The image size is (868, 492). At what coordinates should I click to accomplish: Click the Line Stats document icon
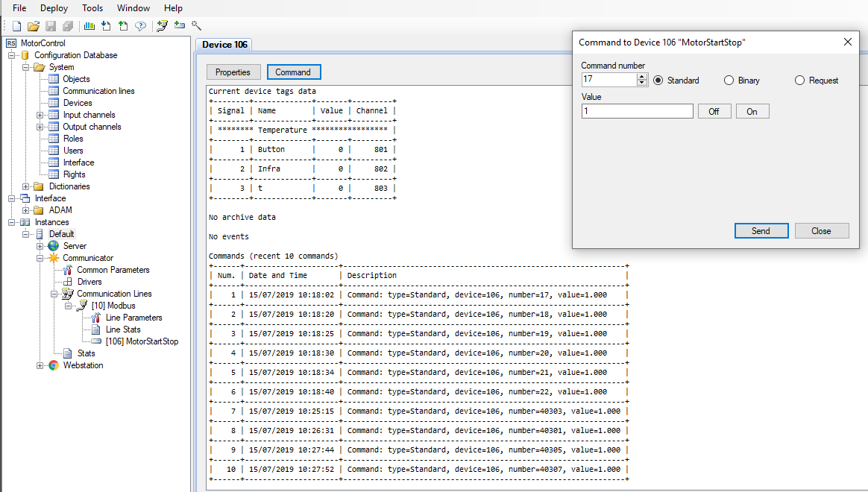(x=95, y=329)
